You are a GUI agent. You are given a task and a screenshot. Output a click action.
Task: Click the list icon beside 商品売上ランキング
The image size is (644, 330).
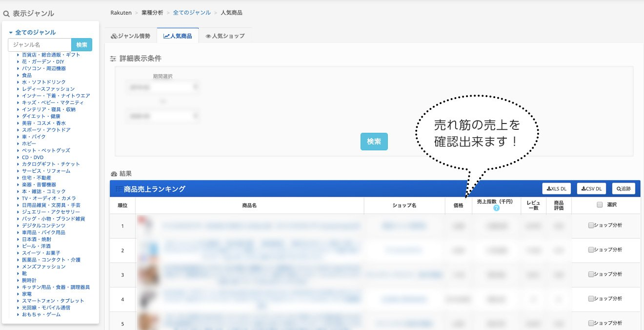pyautogui.click(x=119, y=189)
